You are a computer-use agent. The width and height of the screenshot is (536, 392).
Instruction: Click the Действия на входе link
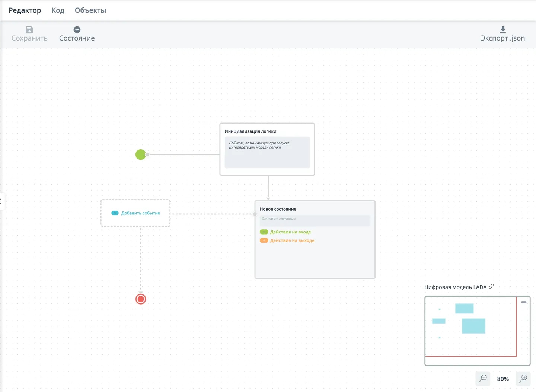coord(290,232)
